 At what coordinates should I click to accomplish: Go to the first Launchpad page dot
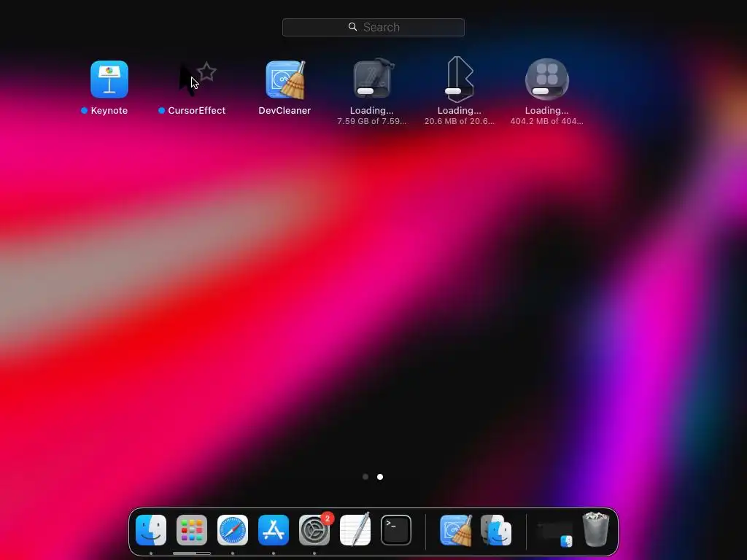[365, 477]
